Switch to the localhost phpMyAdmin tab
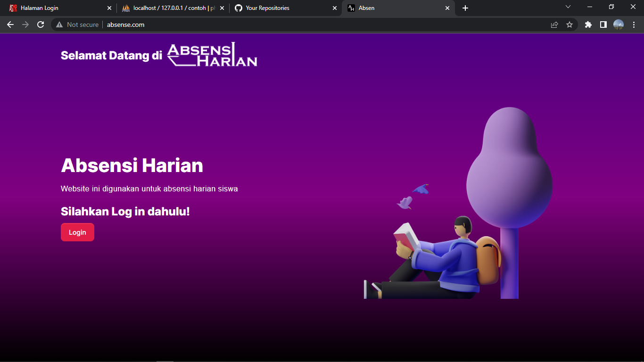Viewport: 644px width, 362px height. pos(173,8)
